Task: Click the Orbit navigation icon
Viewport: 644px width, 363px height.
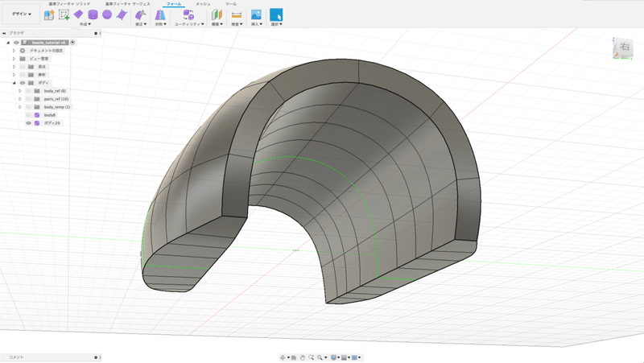Action: pyautogui.click(x=283, y=357)
